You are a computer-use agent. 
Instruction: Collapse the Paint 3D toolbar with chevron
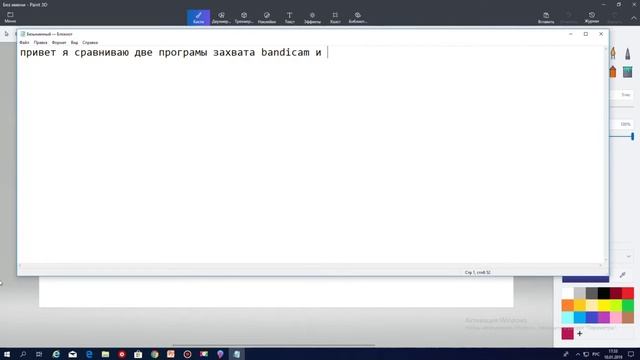coord(634,18)
